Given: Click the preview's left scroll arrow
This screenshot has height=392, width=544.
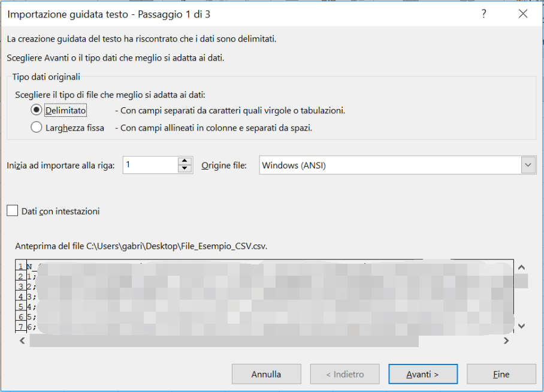Looking at the screenshot, I should coord(22,340).
